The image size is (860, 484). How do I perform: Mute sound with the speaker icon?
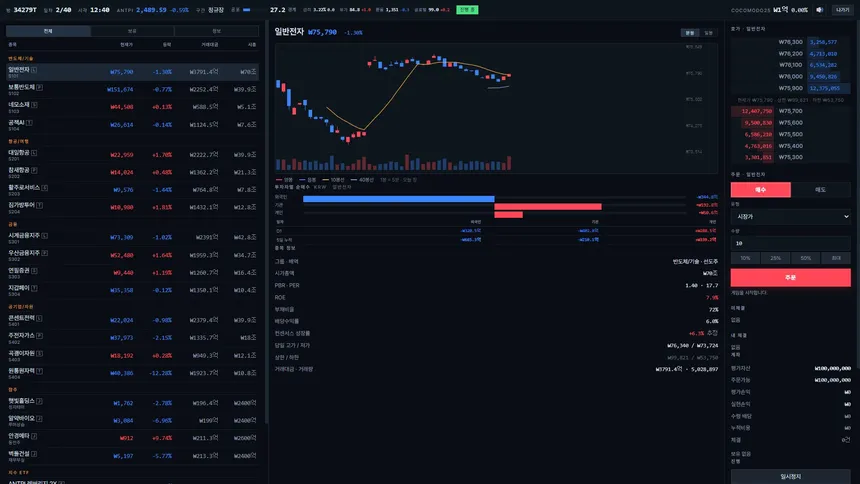(x=819, y=10)
